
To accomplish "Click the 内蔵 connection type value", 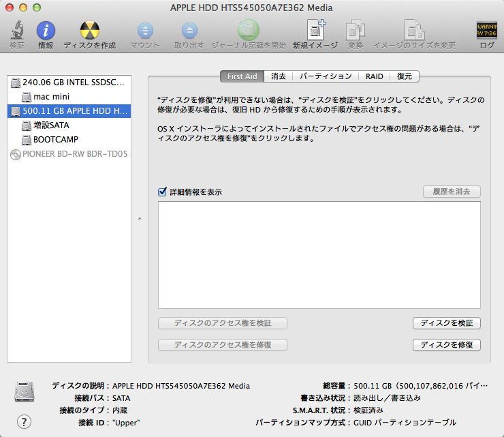I will pos(120,410).
